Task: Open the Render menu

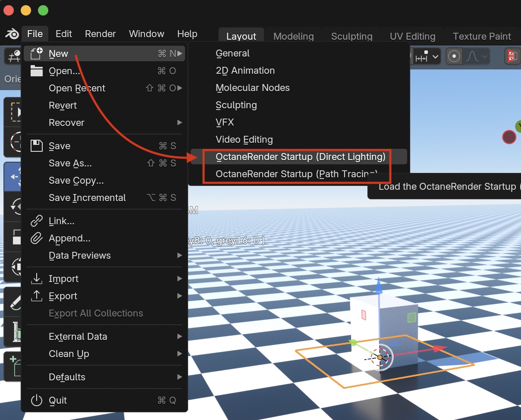Action: [100, 34]
